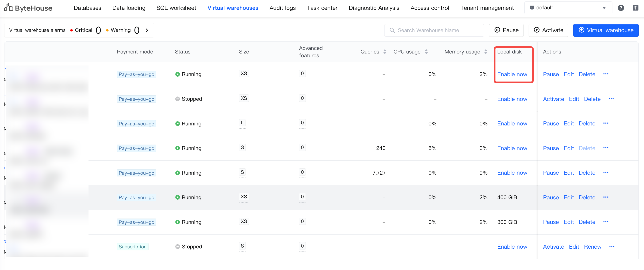This screenshot has width=644, height=270.
Task: Click Renew on the Subscription warehouse
Action: [592, 247]
